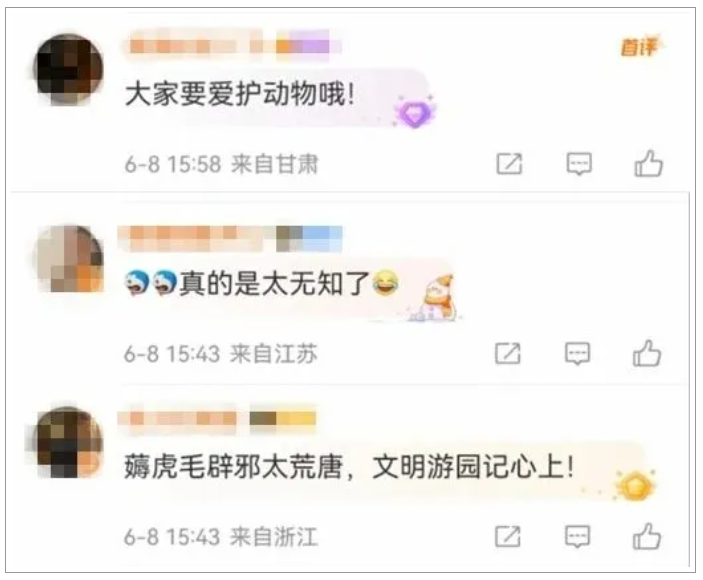Open the first commenter's blurred username
This screenshot has width=703, height=580.
click(232, 47)
